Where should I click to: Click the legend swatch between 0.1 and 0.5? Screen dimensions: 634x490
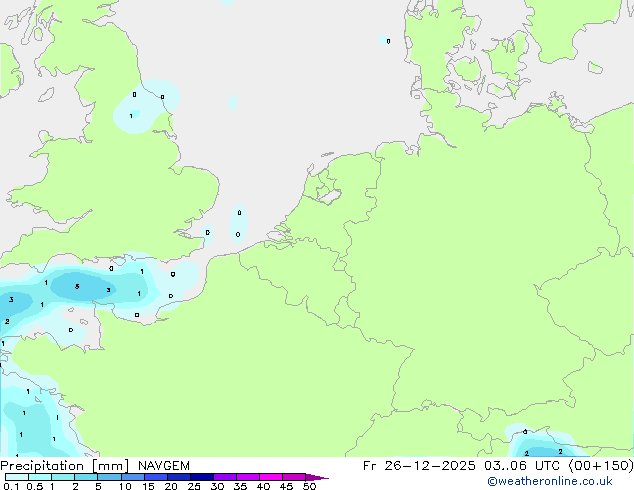click(x=17, y=477)
